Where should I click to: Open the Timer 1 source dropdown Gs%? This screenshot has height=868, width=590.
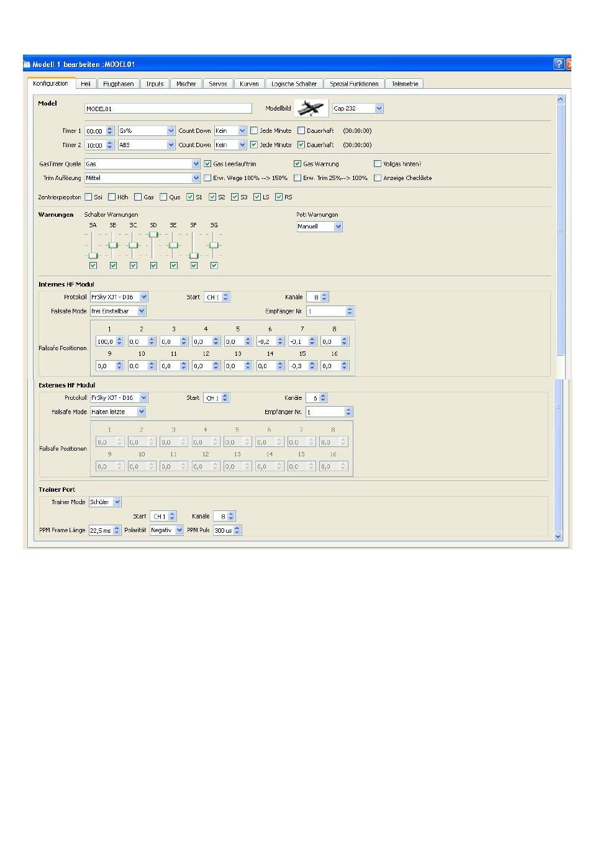pyautogui.click(x=147, y=131)
